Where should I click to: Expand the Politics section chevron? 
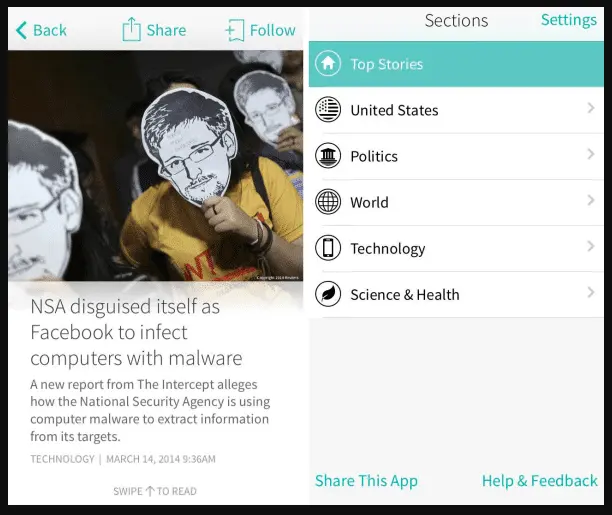click(591, 154)
